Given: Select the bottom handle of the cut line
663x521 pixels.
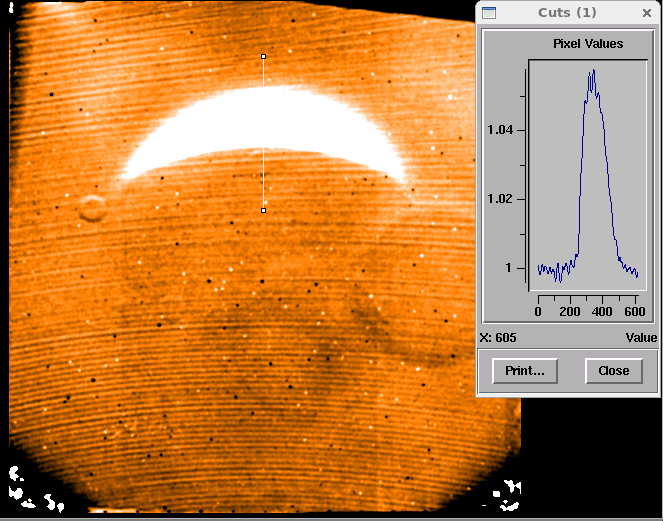Looking at the screenshot, I should [264, 210].
